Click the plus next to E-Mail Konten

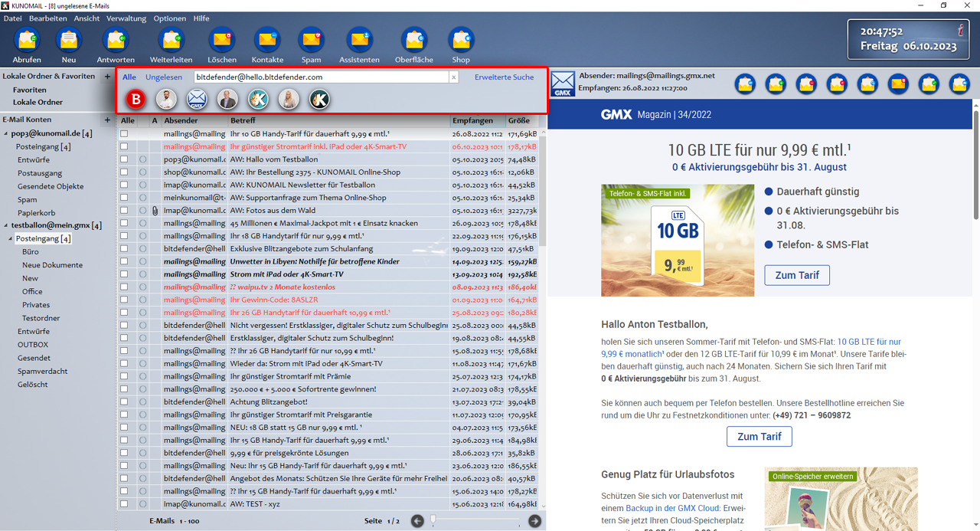pyautogui.click(x=107, y=120)
